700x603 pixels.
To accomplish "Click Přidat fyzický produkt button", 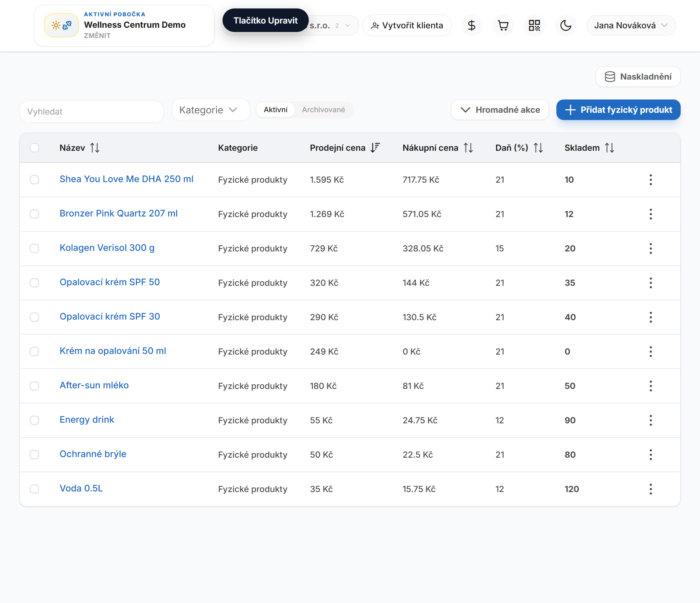I will point(618,110).
